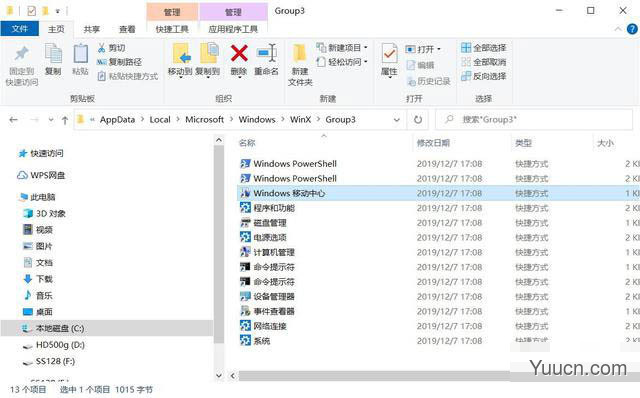Go back to the previous folder
Viewport: 640px width, 398px height.
13,120
